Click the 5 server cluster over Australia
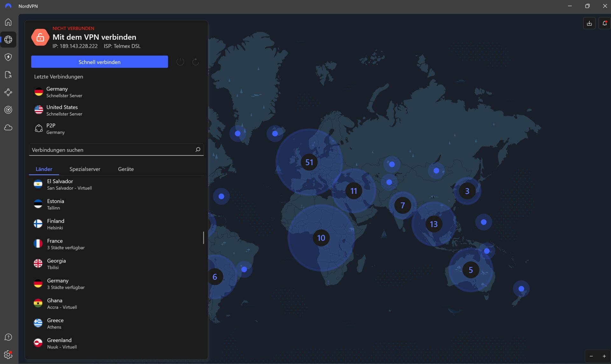 pos(471,270)
